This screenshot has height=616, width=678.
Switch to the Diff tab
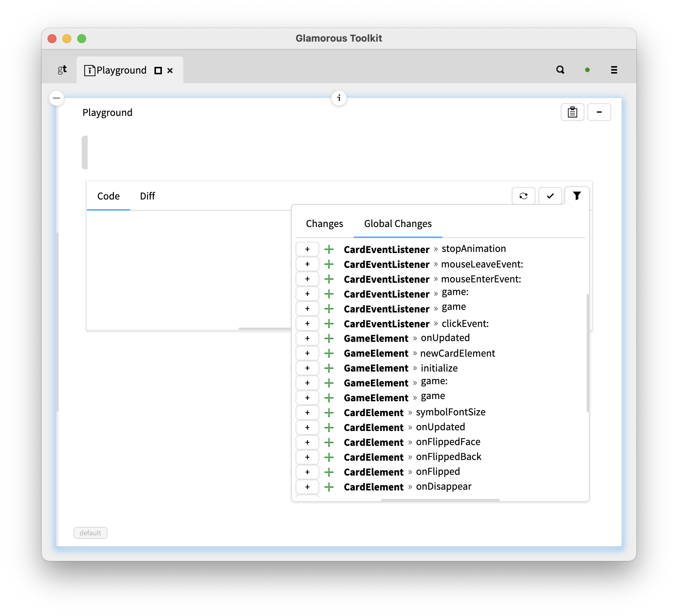147,196
